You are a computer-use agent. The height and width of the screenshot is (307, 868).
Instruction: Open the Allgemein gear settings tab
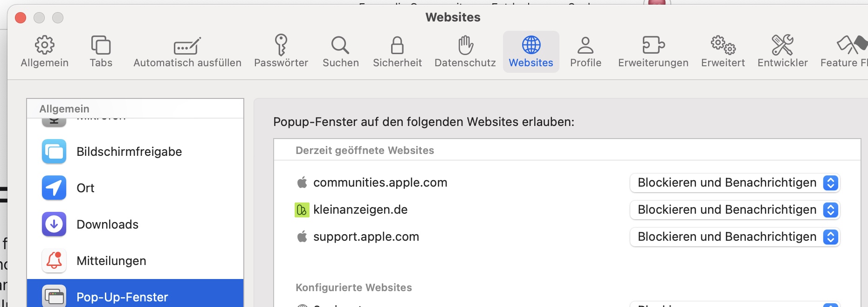(x=45, y=51)
